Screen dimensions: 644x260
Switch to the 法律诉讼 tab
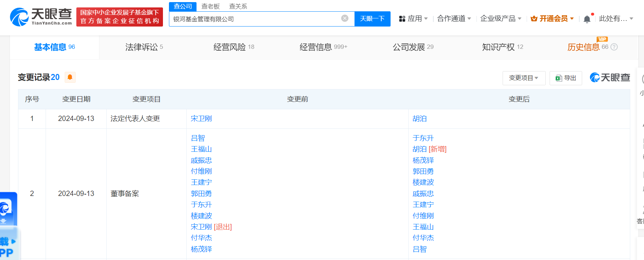point(144,47)
